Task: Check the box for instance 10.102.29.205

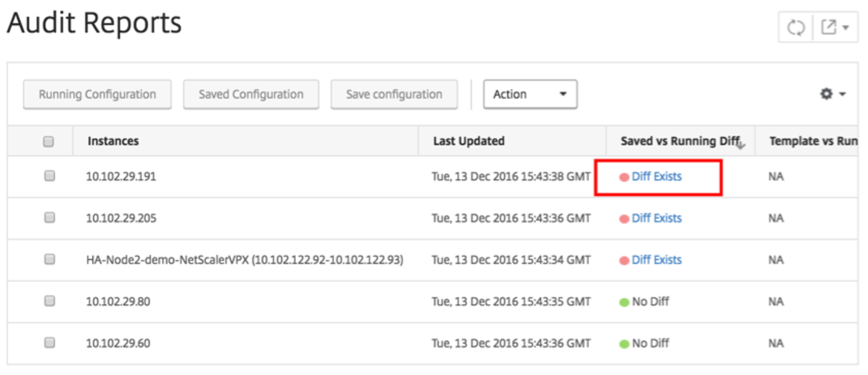Action: pyautogui.click(x=49, y=218)
